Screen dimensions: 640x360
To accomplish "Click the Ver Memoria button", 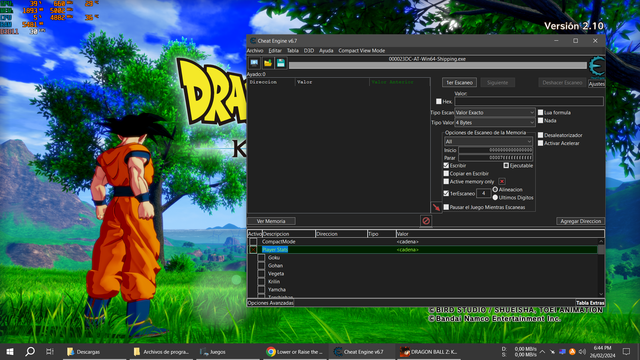I will (x=271, y=221).
